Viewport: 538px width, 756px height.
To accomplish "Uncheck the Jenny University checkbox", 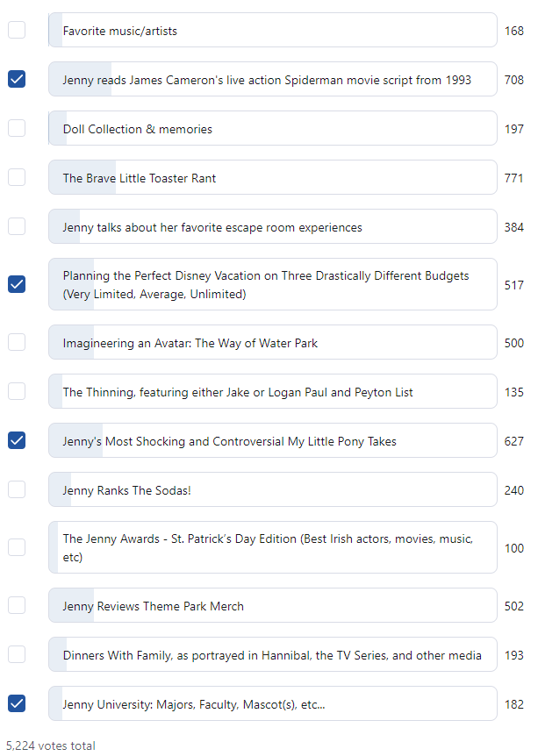I will (17, 704).
